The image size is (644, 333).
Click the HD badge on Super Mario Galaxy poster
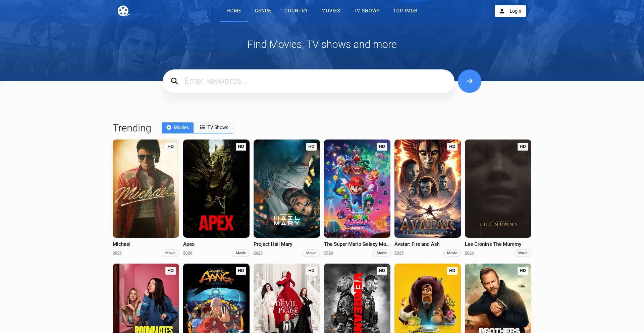pos(382,147)
